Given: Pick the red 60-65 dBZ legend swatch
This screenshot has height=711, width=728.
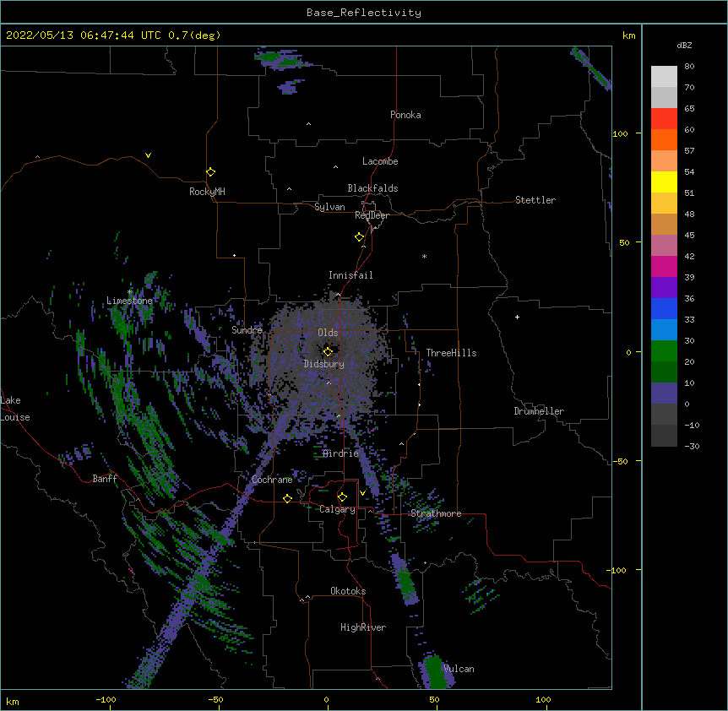Looking at the screenshot, I should (664, 118).
